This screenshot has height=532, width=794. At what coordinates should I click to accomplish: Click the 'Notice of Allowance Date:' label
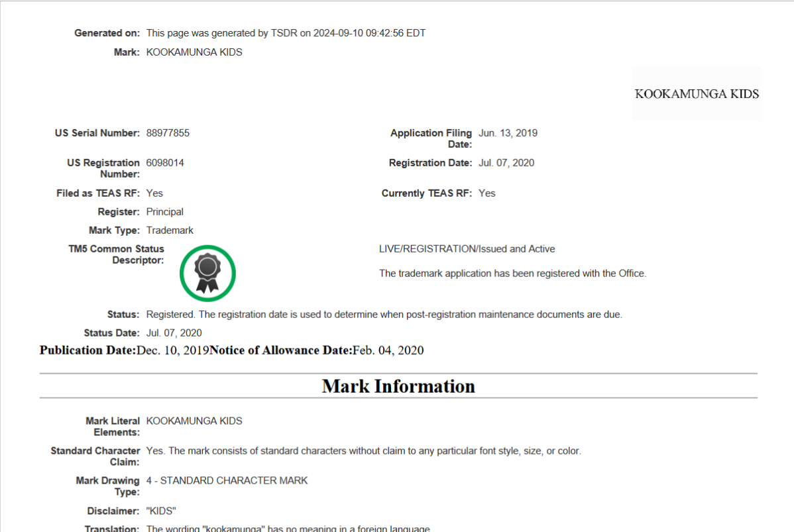point(280,350)
